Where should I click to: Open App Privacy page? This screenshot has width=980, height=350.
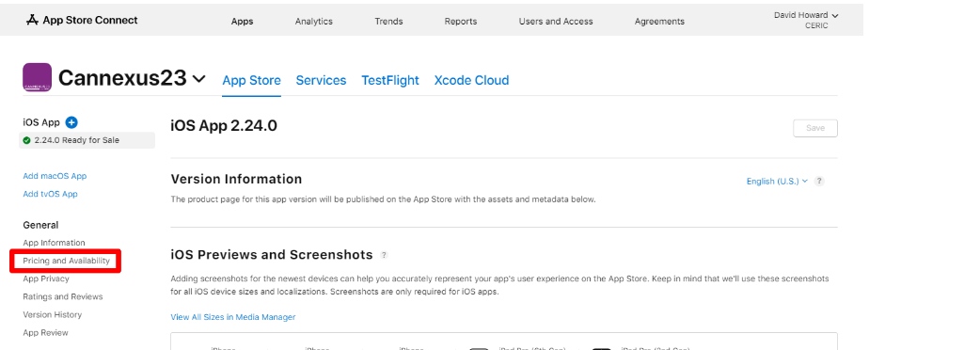coord(46,278)
